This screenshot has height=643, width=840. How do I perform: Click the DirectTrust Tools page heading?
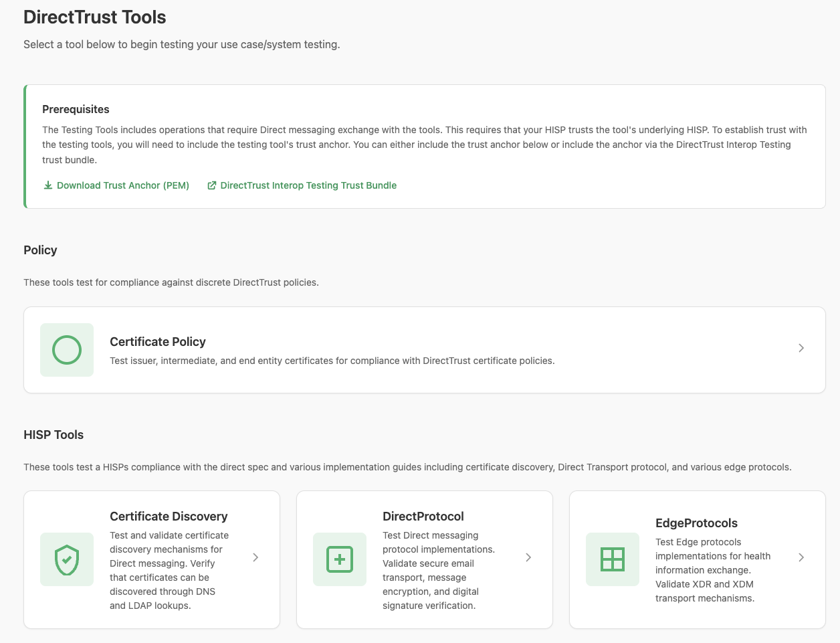pos(95,17)
